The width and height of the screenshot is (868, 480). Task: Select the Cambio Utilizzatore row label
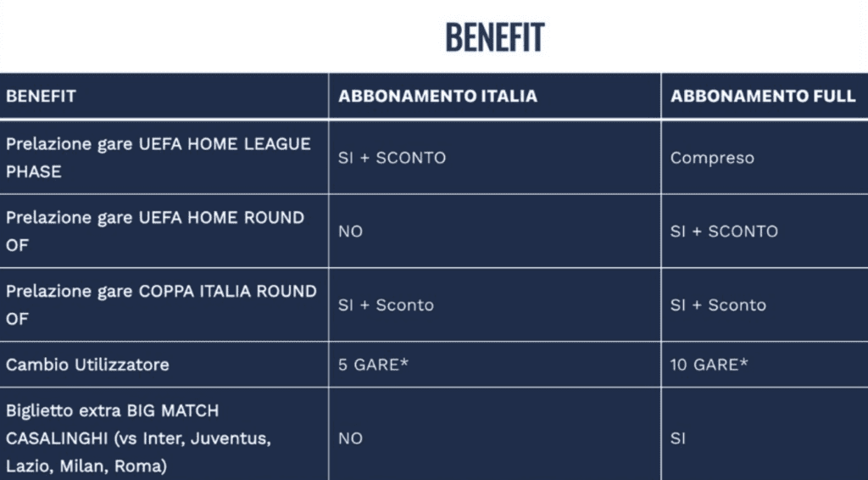(87, 365)
